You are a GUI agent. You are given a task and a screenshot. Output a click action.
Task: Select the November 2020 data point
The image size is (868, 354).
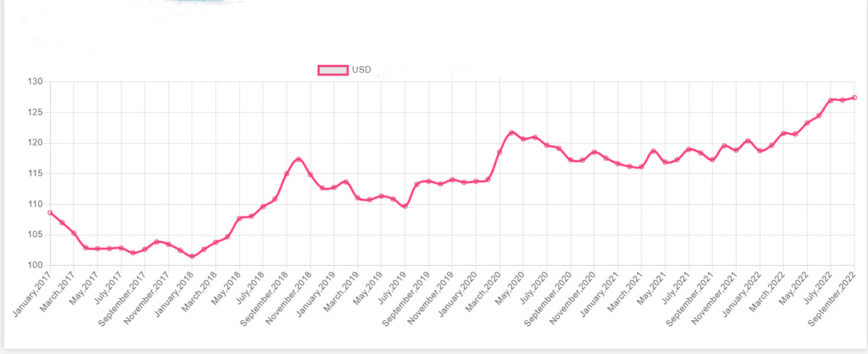[594, 152]
